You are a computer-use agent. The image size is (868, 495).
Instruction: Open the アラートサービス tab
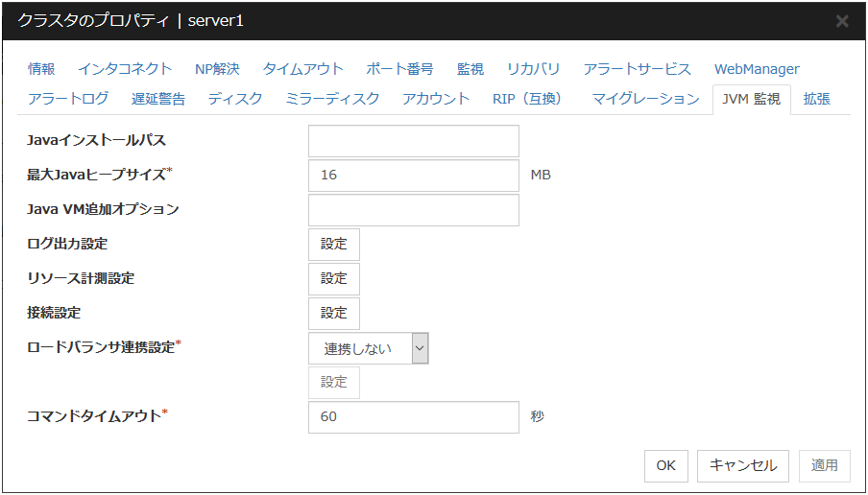pyautogui.click(x=637, y=69)
